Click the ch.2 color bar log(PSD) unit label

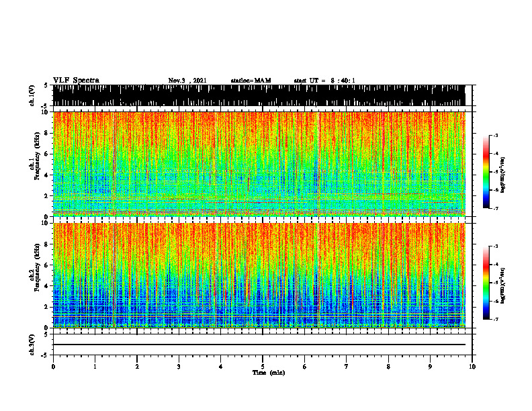click(x=503, y=285)
